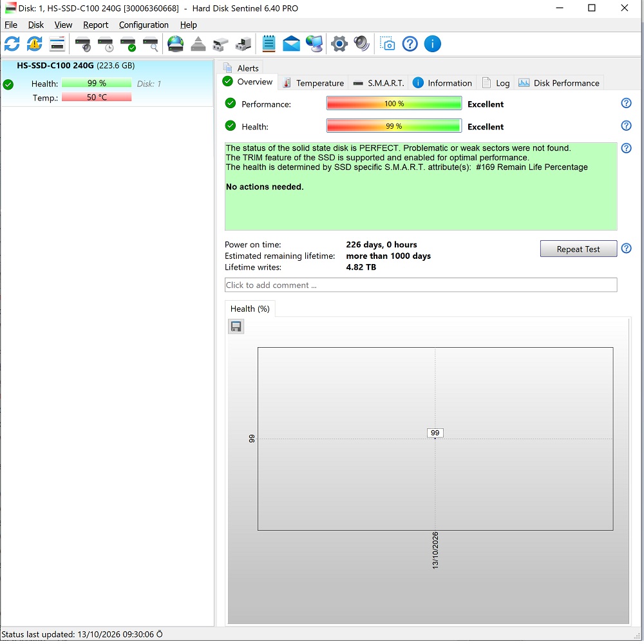This screenshot has height=644, width=644.
Task: Click the help icon next to Repeat Test
Action: point(627,249)
